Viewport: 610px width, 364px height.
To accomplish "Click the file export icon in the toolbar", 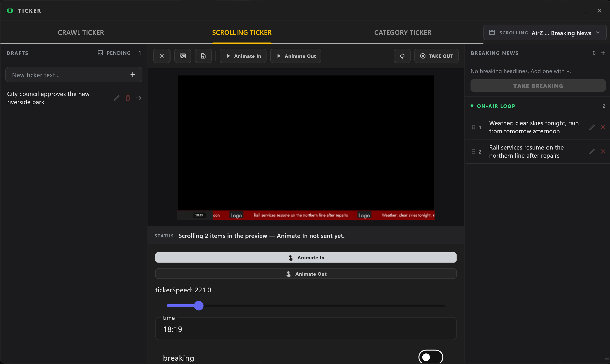I will [x=203, y=56].
